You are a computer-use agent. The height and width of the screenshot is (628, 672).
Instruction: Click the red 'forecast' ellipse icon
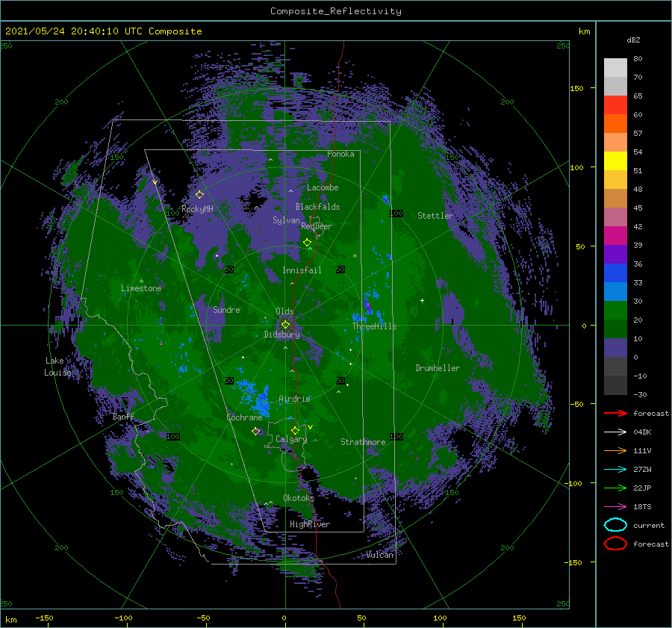click(615, 544)
